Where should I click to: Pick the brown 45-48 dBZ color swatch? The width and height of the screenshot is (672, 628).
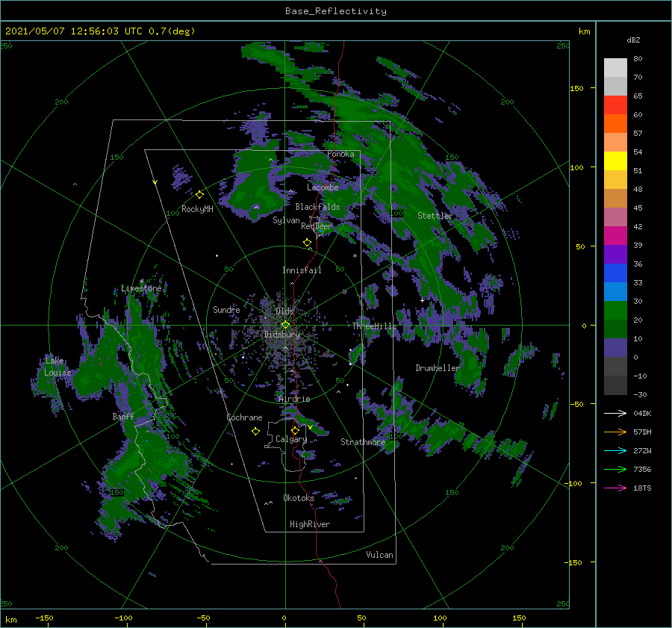[615, 198]
